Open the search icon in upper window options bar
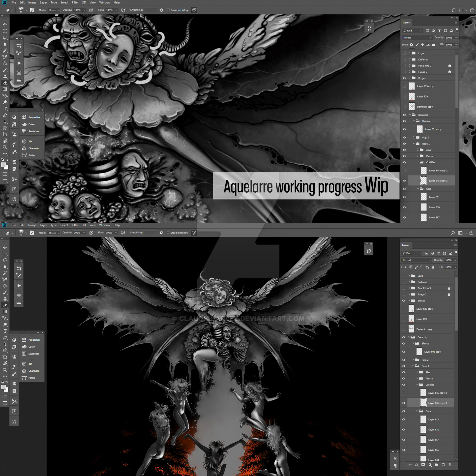Image resolution: width=476 pixels, height=476 pixels. coord(453,10)
